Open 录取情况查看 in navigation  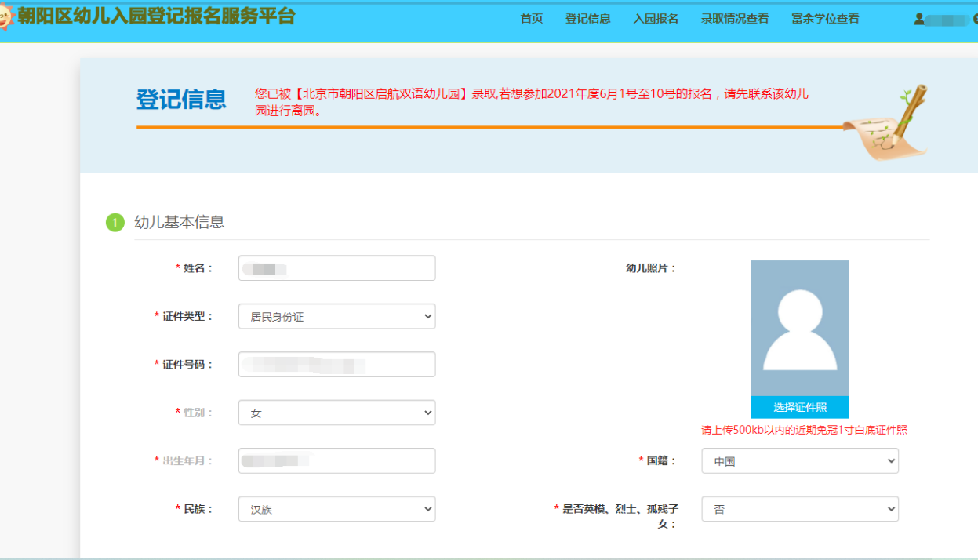[x=734, y=19]
